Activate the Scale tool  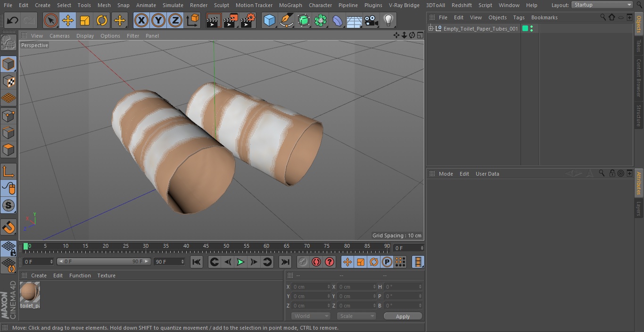pos(85,20)
